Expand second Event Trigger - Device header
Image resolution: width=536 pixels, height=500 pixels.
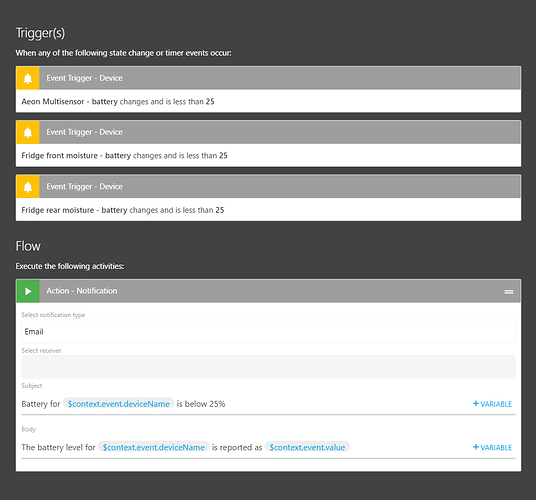point(280,132)
